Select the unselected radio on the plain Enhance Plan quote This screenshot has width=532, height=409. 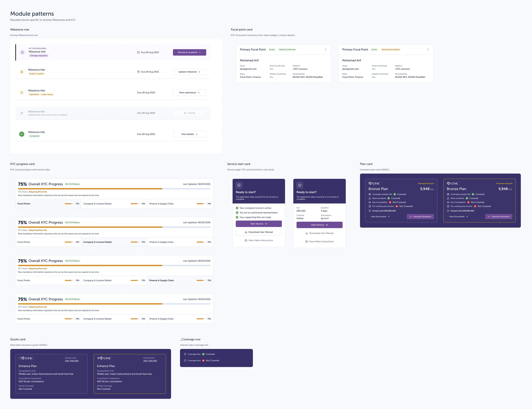pos(20,358)
